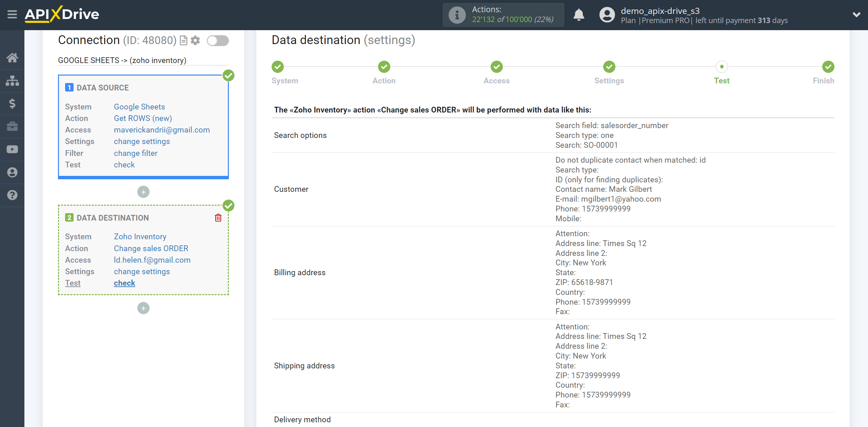Image resolution: width=868 pixels, height=427 pixels.
Task: Click the Data Destination header
Action: (113, 218)
